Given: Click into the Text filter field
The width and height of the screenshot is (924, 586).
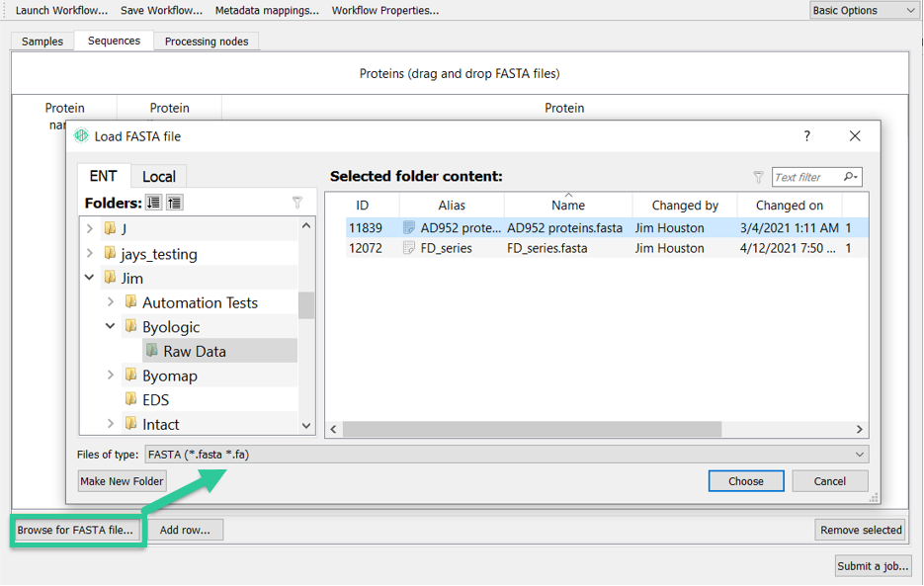Looking at the screenshot, I should click(x=806, y=177).
